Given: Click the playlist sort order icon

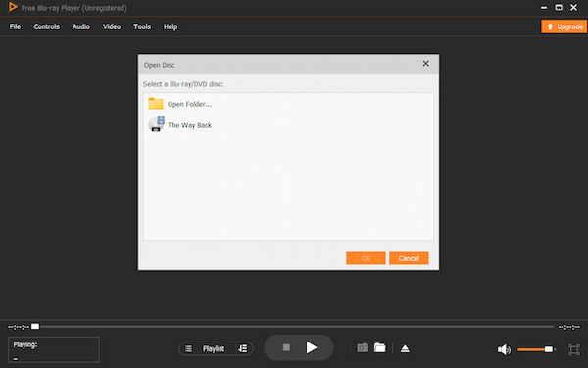Looking at the screenshot, I should coord(243,348).
